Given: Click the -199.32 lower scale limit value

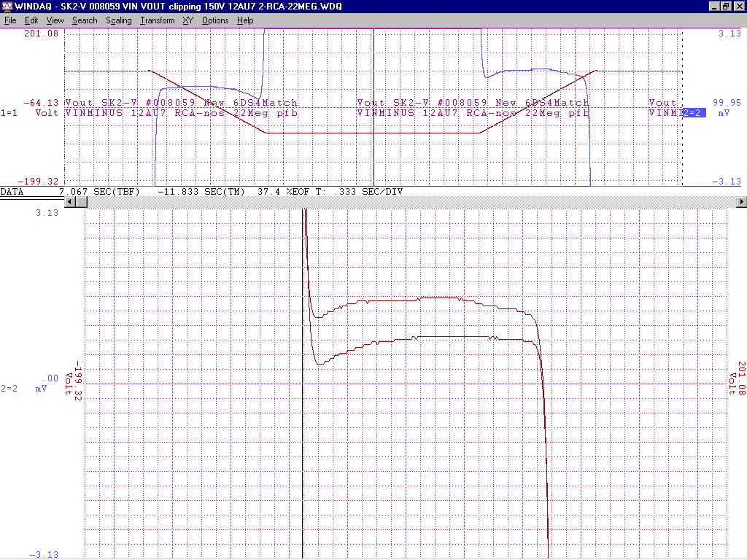Looking at the screenshot, I should [41, 181].
